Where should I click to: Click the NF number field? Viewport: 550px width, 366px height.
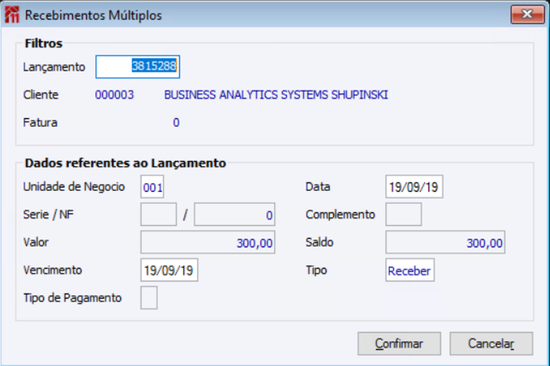click(x=234, y=214)
